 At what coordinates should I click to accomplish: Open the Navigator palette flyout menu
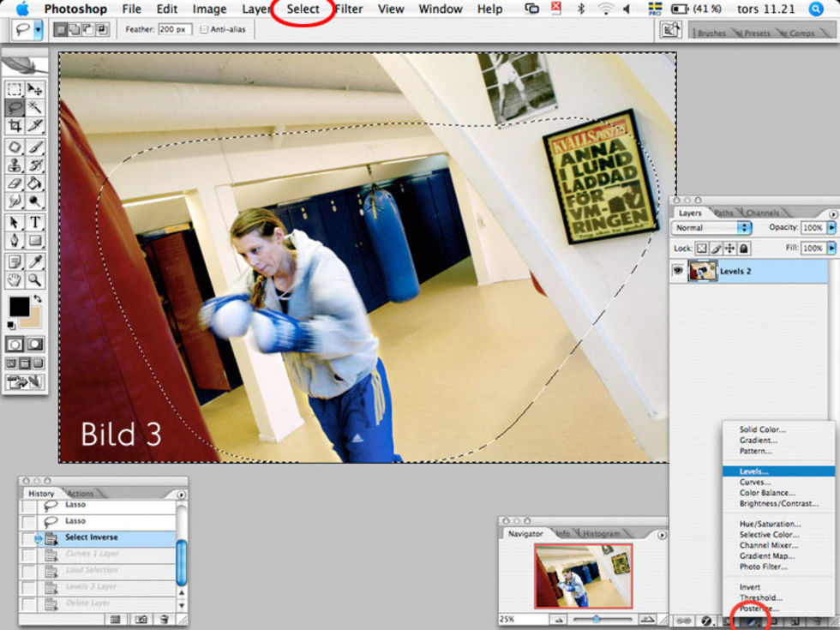click(662, 535)
